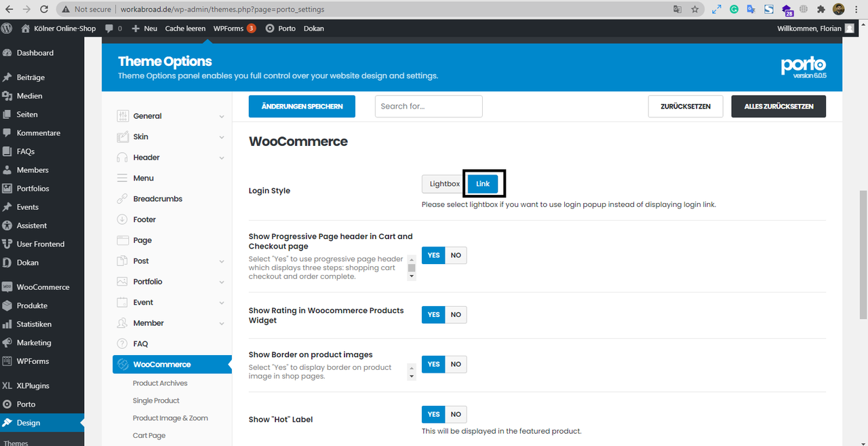The width and height of the screenshot is (868, 446).
Task: Bookmark this page with the star icon
Action: tap(695, 10)
